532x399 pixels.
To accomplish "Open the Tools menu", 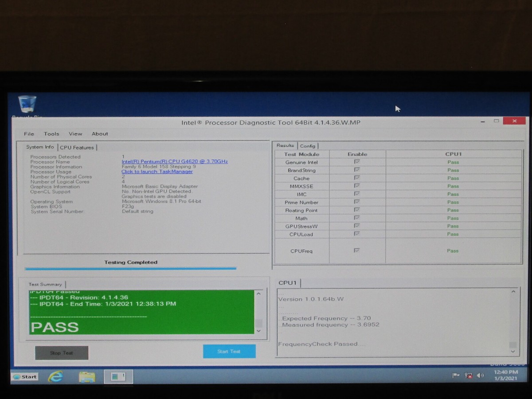I will tap(51, 133).
